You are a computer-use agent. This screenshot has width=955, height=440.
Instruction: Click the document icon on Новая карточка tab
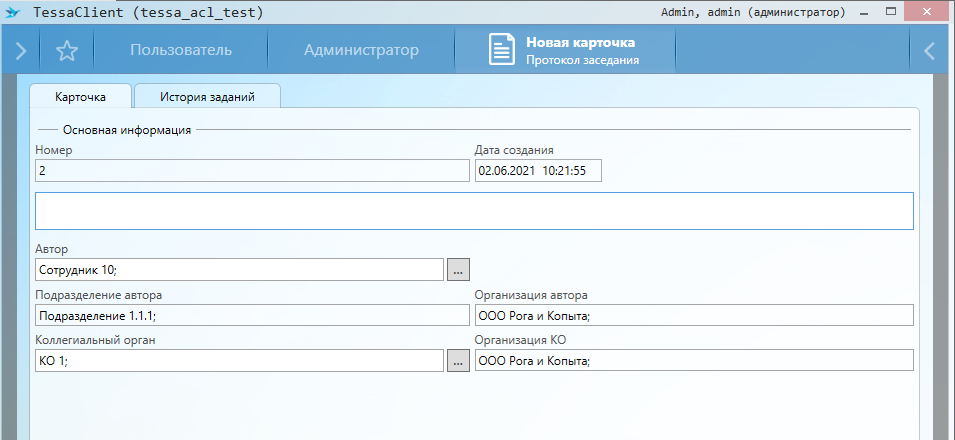pos(502,51)
